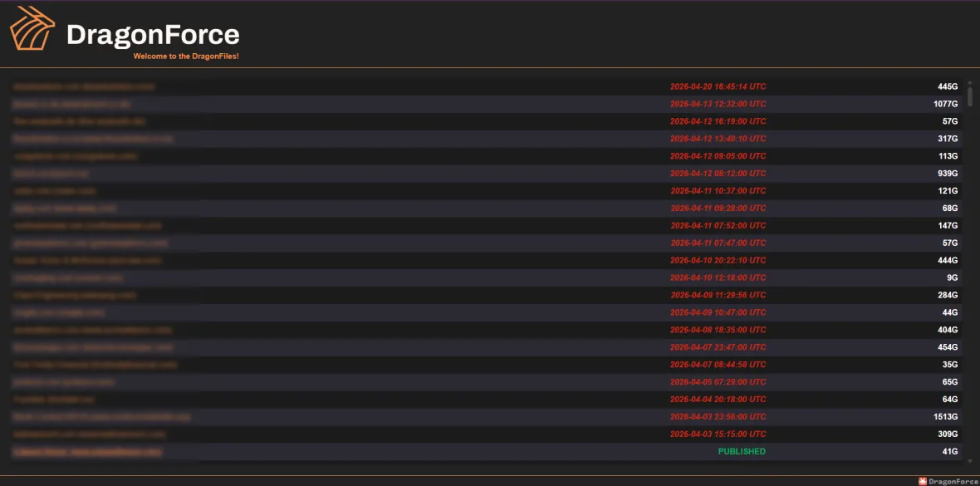Click date 2026-04-04 20:18:00 UTC

(718, 399)
